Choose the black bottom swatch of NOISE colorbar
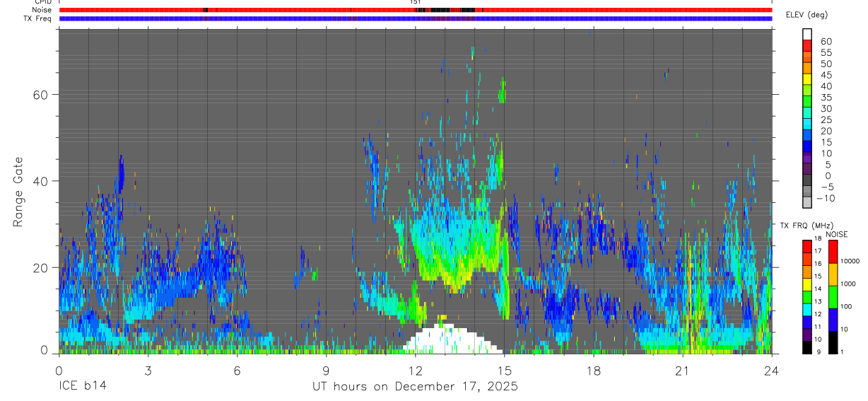 (833, 342)
